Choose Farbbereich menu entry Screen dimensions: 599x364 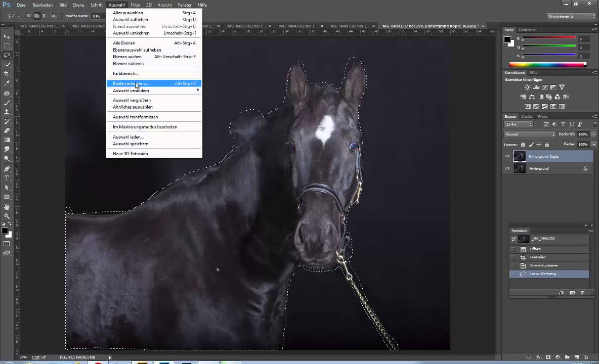pyautogui.click(x=154, y=73)
